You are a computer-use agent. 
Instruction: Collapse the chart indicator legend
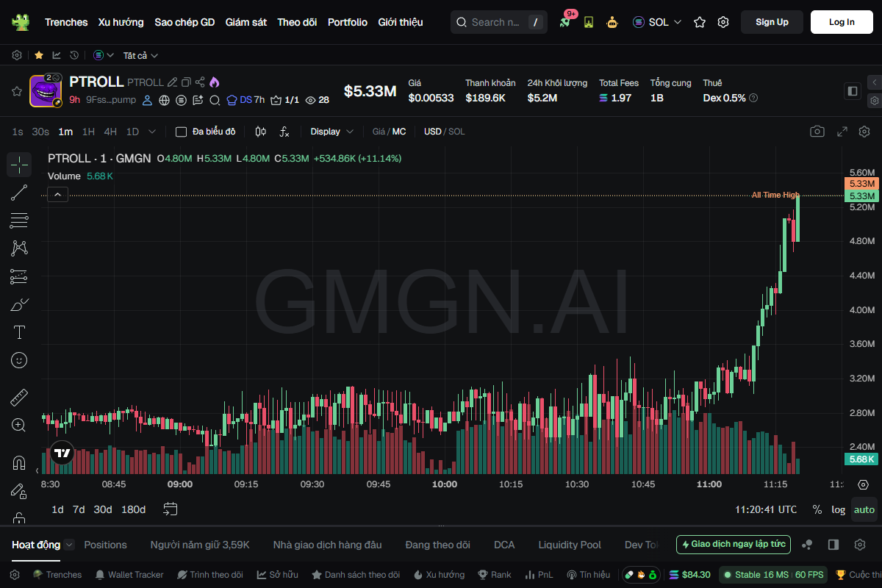[x=57, y=195]
